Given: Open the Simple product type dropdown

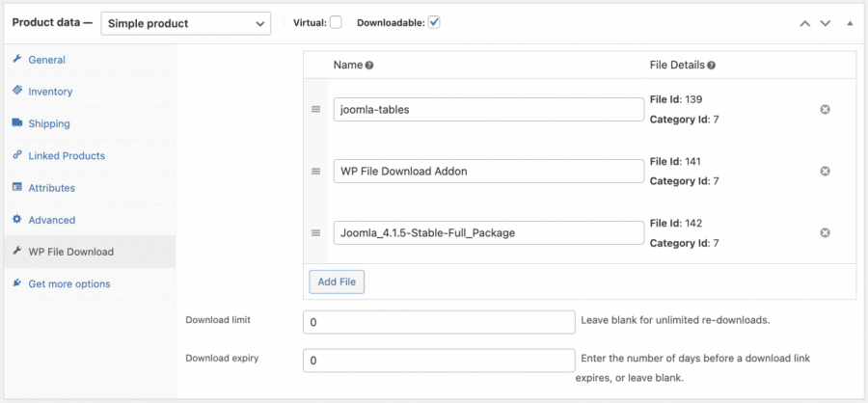Looking at the screenshot, I should click(x=185, y=23).
